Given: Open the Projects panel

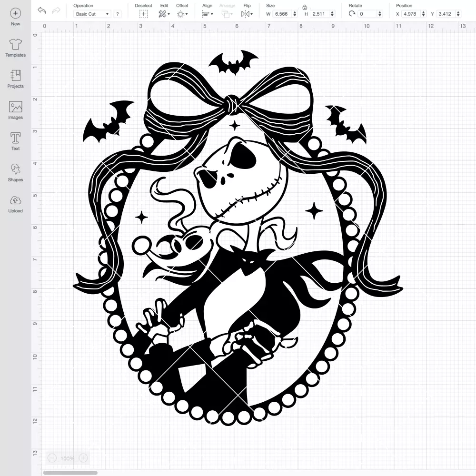Looking at the screenshot, I should pos(16,79).
